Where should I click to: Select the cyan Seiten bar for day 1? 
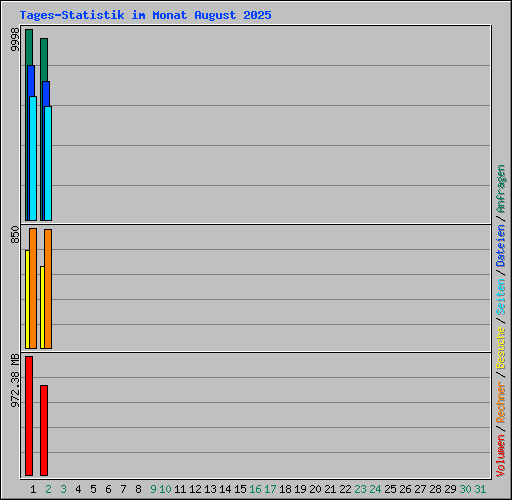(x=33, y=158)
